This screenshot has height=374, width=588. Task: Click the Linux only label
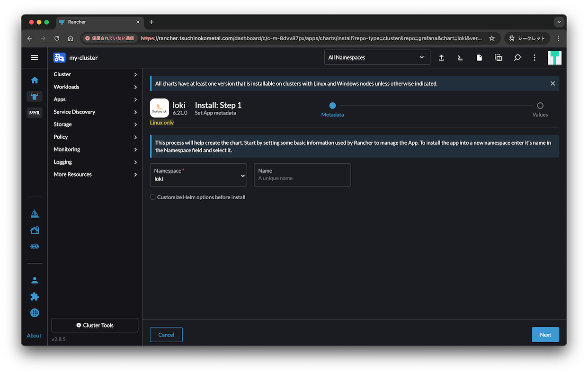point(162,122)
